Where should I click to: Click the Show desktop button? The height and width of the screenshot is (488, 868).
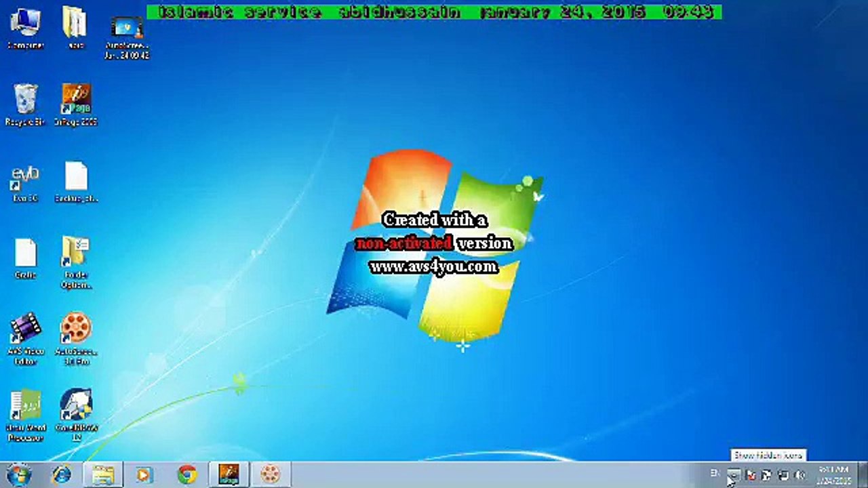[863, 474]
